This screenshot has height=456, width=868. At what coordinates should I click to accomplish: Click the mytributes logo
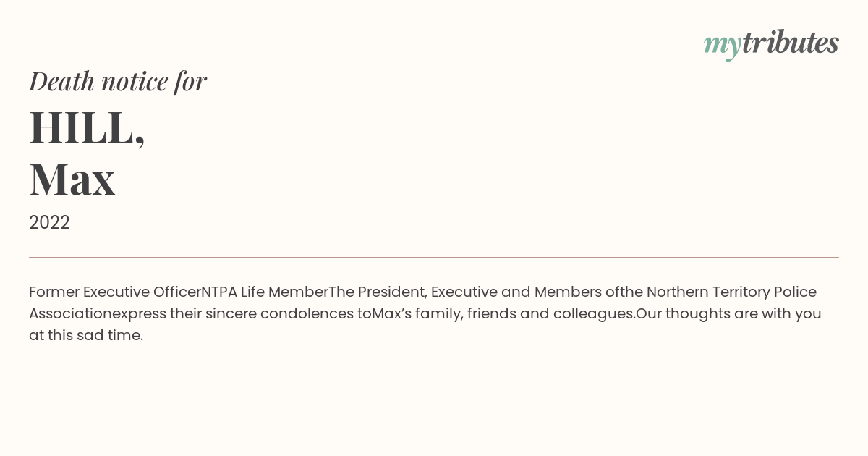tap(771, 44)
